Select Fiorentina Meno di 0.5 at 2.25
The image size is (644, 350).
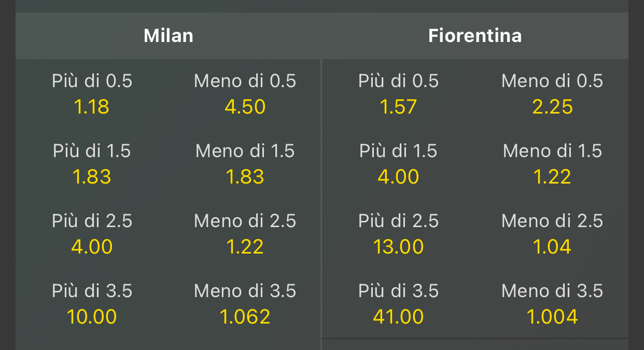tap(552, 94)
